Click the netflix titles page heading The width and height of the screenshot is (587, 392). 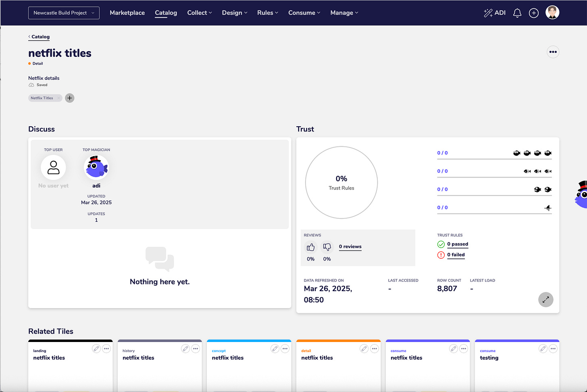60,53
